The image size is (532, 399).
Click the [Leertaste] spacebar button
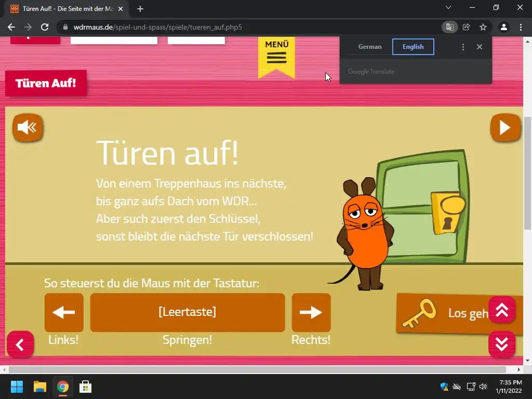(187, 312)
